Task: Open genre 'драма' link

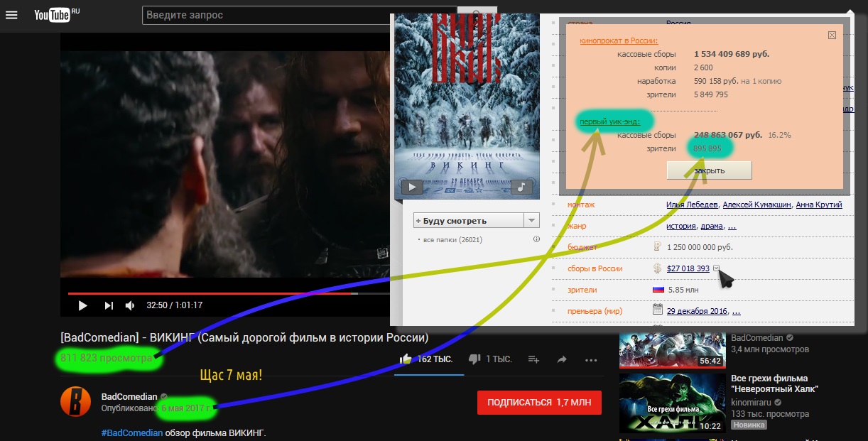Action: point(711,226)
